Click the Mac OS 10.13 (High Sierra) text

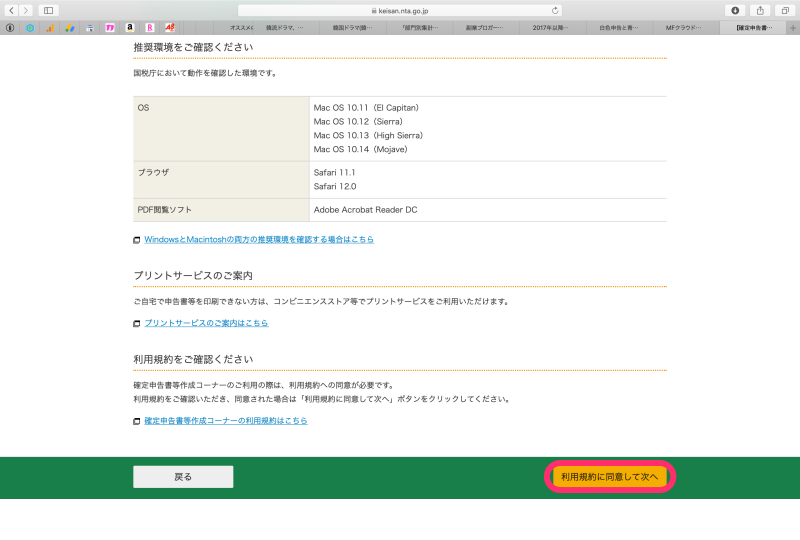tap(368, 135)
